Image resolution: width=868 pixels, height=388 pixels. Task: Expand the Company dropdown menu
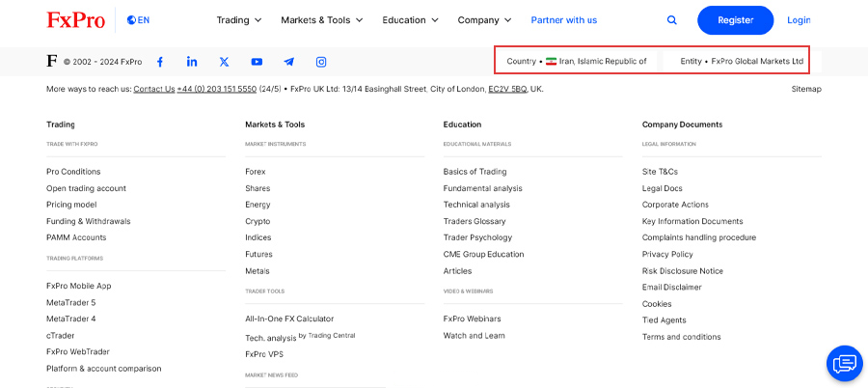click(484, 20)
